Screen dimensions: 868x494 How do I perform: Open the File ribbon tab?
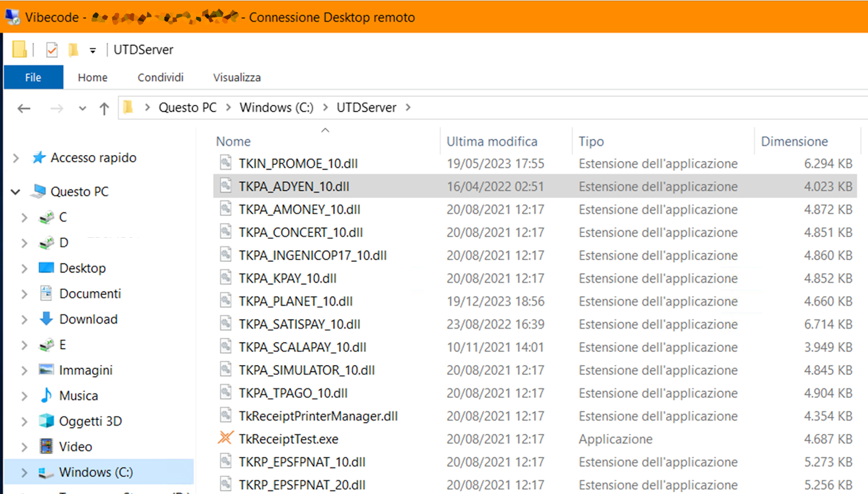click(33, 77)
